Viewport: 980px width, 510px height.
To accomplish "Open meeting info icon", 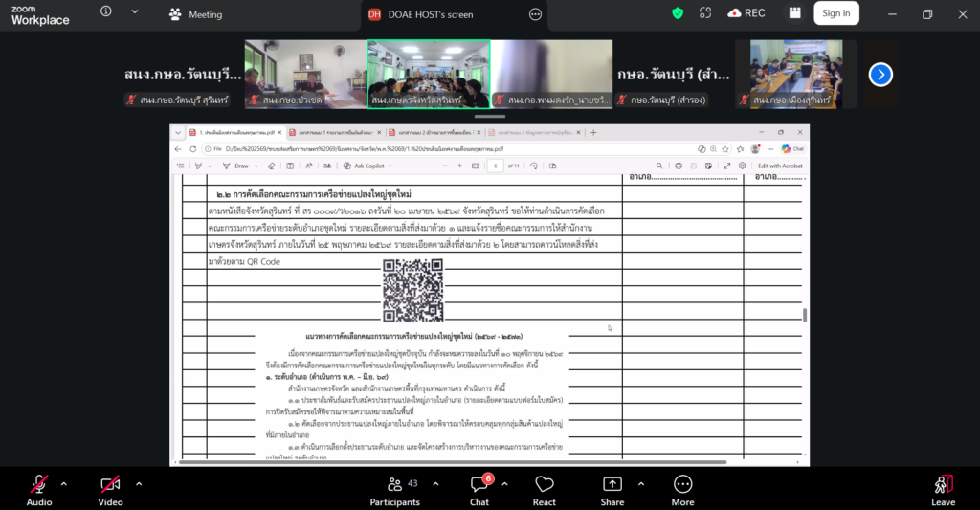I will tap(106, 11).
